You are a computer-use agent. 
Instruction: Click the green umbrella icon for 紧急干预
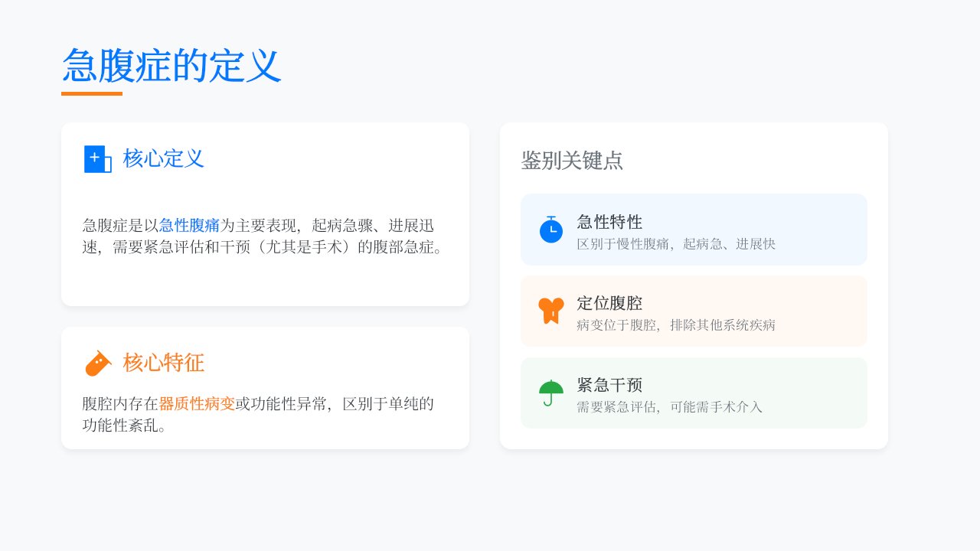551,393
